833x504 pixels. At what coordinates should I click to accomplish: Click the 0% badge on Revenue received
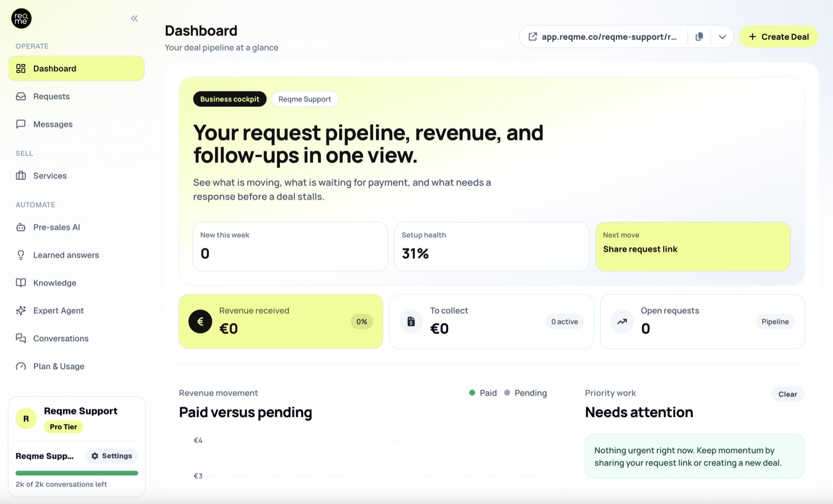[x=361, y=322]
